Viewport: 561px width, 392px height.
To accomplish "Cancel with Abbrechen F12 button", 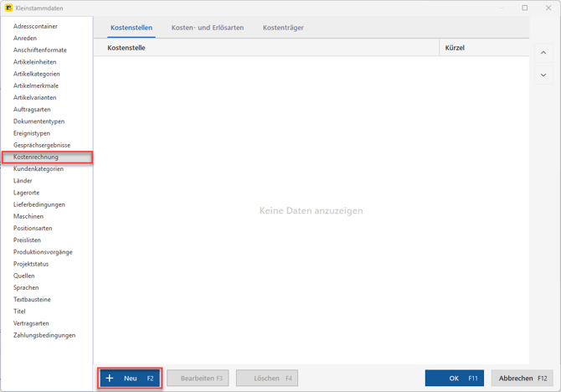I will pos(522,378).
